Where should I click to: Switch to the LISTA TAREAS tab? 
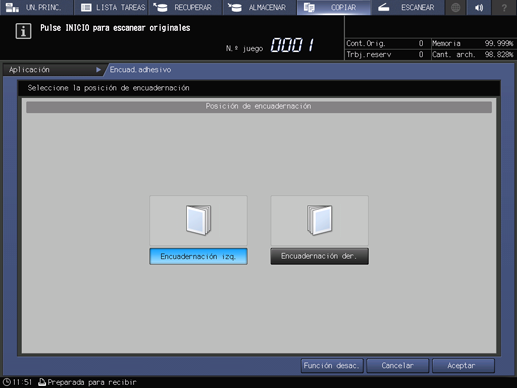pos(111,7)
